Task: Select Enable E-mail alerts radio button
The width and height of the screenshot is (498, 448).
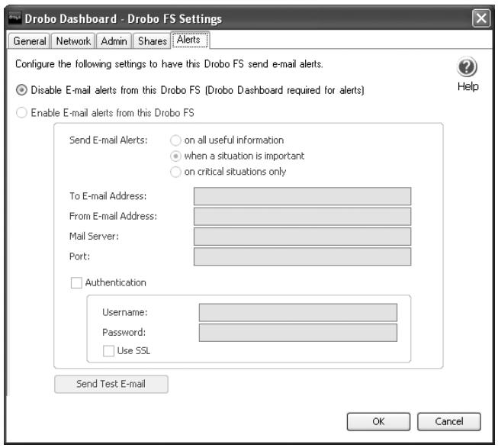Action: point(21,112)
